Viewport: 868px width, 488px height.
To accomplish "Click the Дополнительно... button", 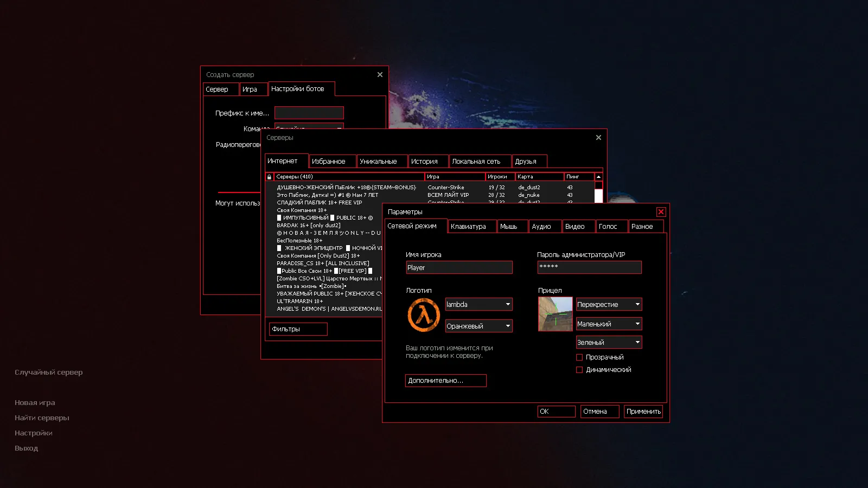I will point(445,381).
